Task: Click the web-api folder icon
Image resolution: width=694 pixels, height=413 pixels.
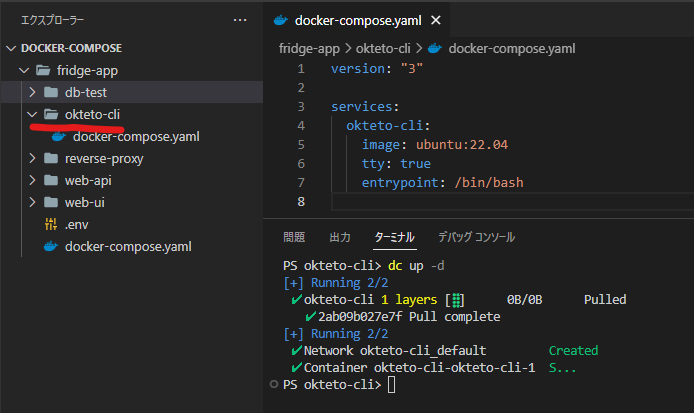Action: 51,180
